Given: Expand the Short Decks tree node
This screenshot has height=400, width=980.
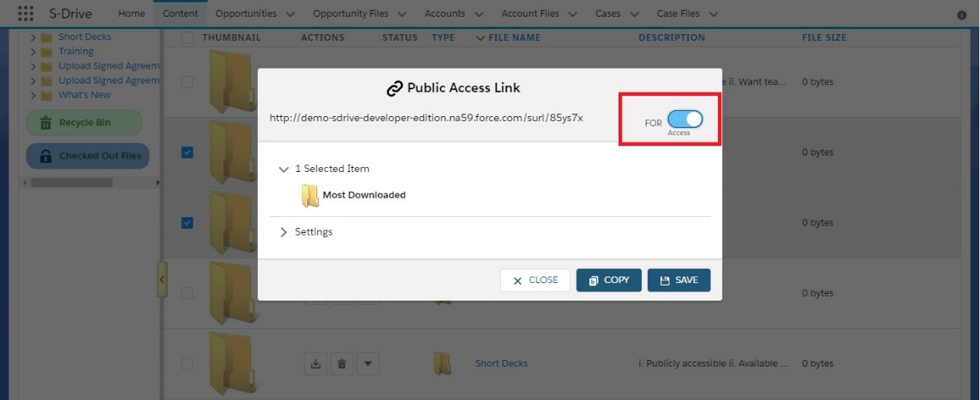Looking at the screenshot, I should tap(33, 37).
